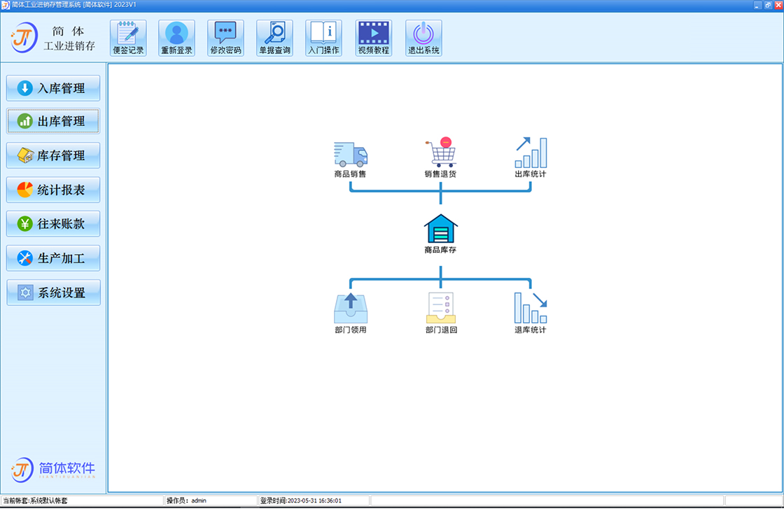The width and height of the screenshot is (784, 532).
Task: Open 单据查询 document search
Action: click(274, 38)
